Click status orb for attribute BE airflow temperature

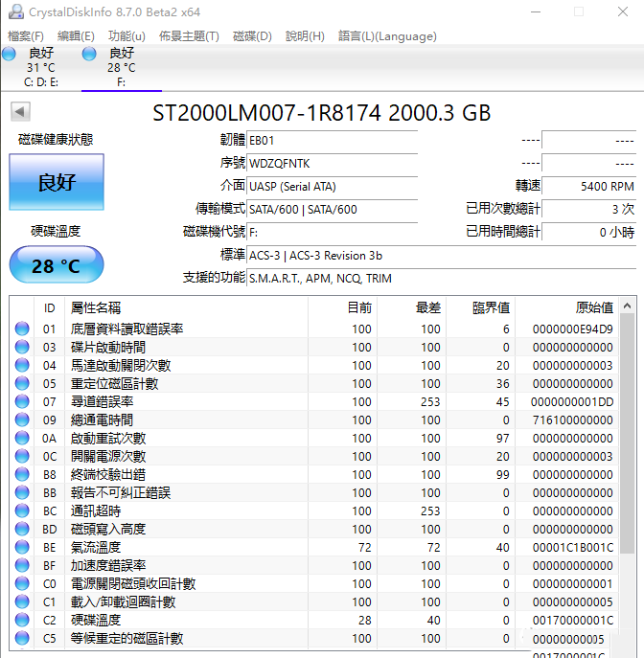[22, 547]
